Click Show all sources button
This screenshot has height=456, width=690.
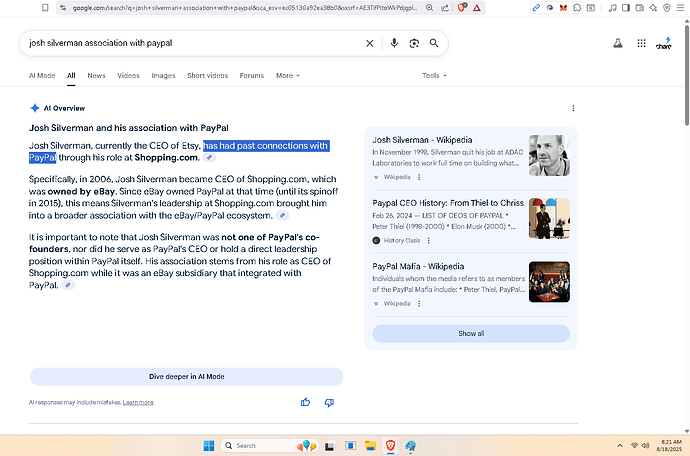pos(471,334)
